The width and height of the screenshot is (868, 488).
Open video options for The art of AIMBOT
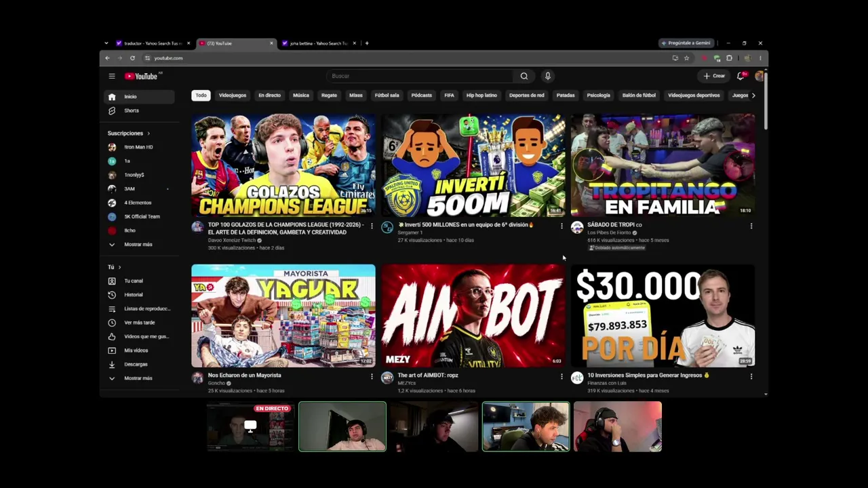561,376
